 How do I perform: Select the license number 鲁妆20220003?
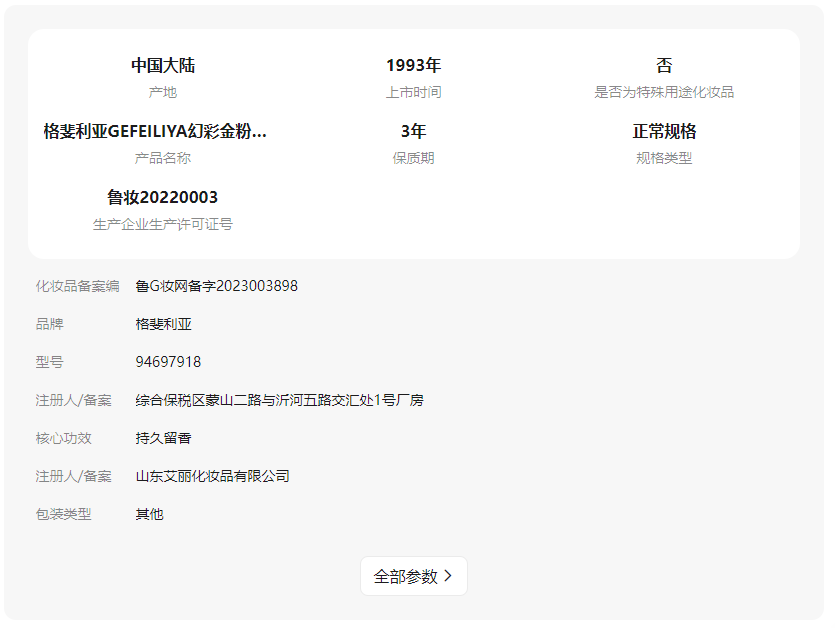point(163,197)
